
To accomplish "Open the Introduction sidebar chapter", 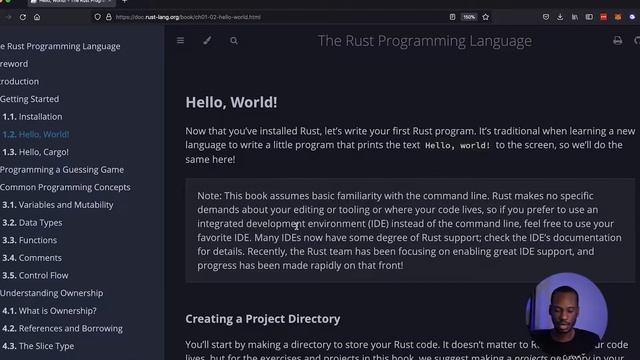I will click(19, 81).
